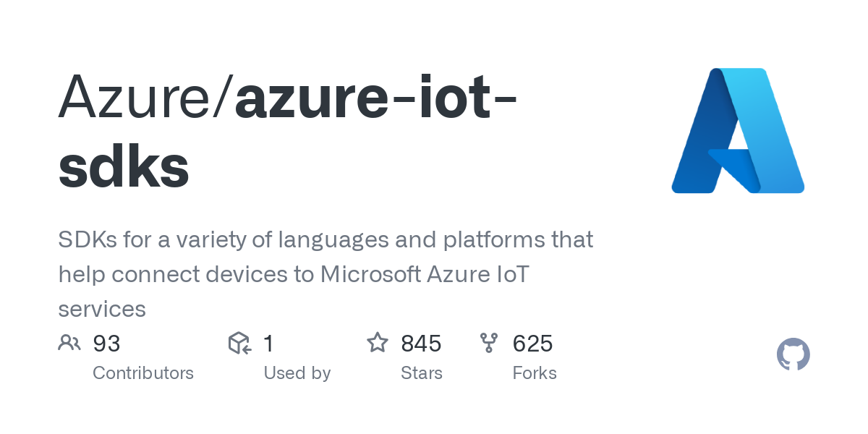Click the Stars star icon

pos(378,343)
